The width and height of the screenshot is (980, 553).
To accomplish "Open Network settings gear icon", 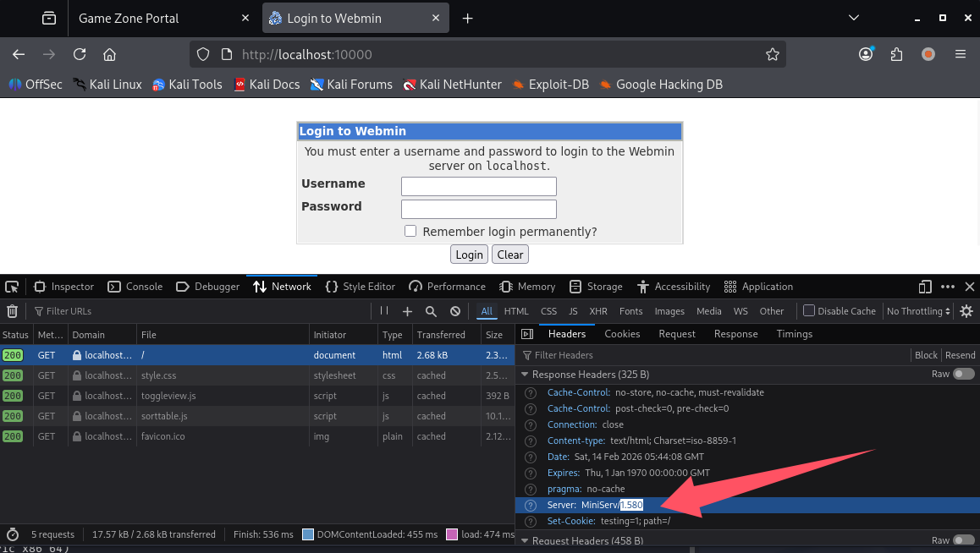I will (966, 311).
